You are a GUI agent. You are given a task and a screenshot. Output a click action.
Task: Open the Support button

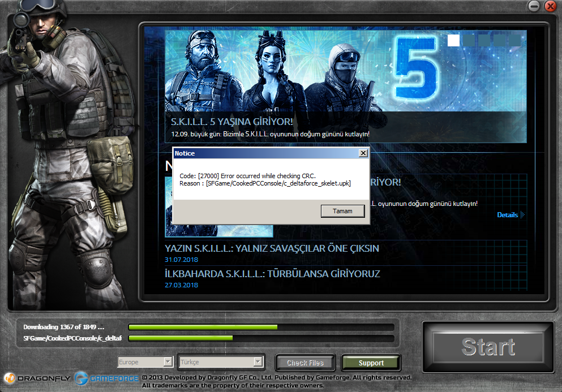[371, 363]
